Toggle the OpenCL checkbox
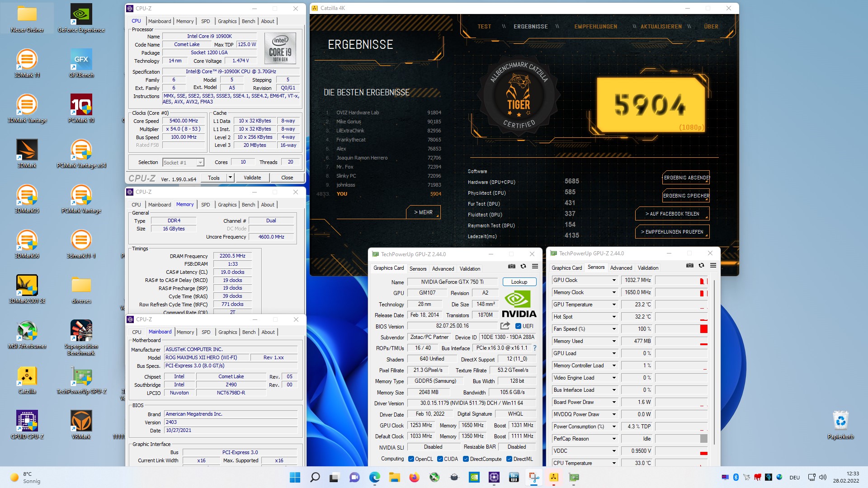Viewport: 868px width, 488px height. 411,459
